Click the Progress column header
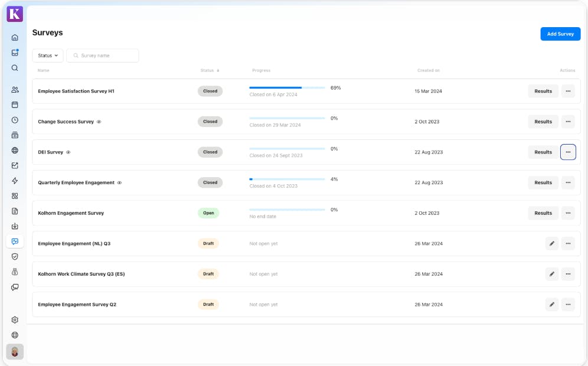The image size is (588, 366). [261, 70]
